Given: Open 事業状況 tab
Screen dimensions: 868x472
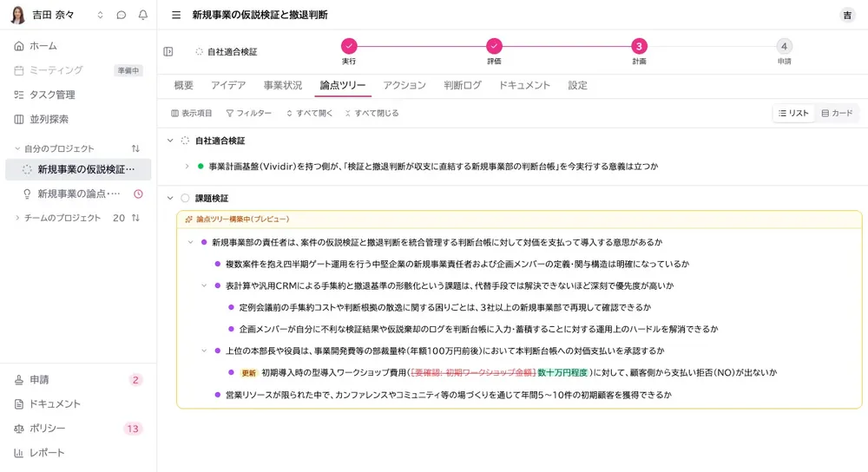Looking at the screenshot, I should (x=283, y=85).
